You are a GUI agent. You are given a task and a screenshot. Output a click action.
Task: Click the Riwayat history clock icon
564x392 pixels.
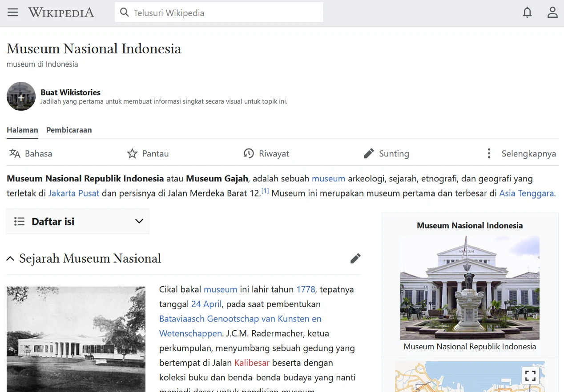coord(249,154)
